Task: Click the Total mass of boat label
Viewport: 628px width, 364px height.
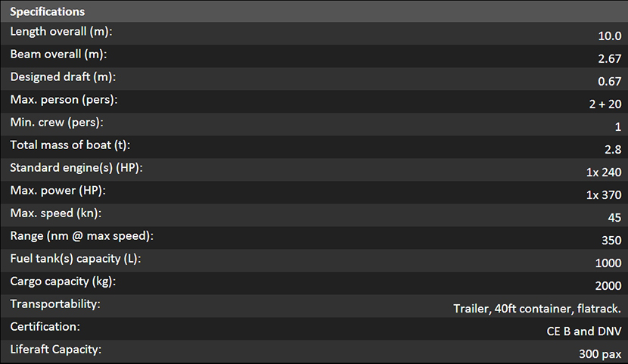Action: [x=76, y=145]
